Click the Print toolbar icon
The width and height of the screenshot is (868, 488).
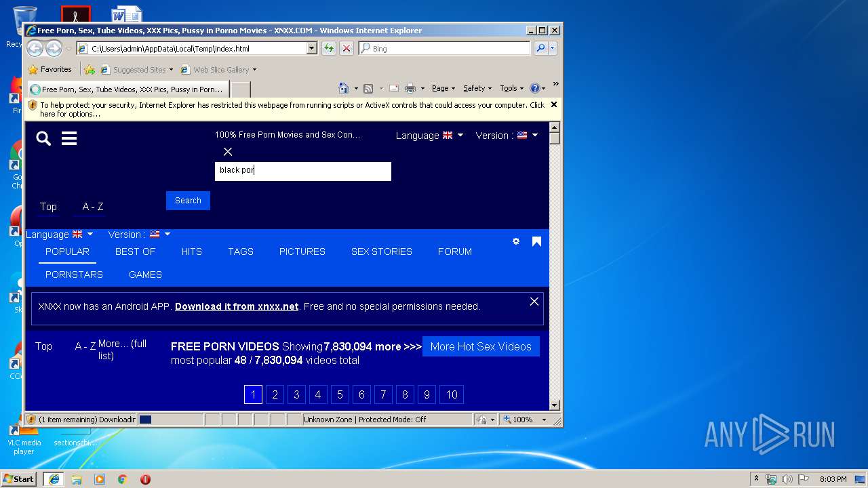410,88
